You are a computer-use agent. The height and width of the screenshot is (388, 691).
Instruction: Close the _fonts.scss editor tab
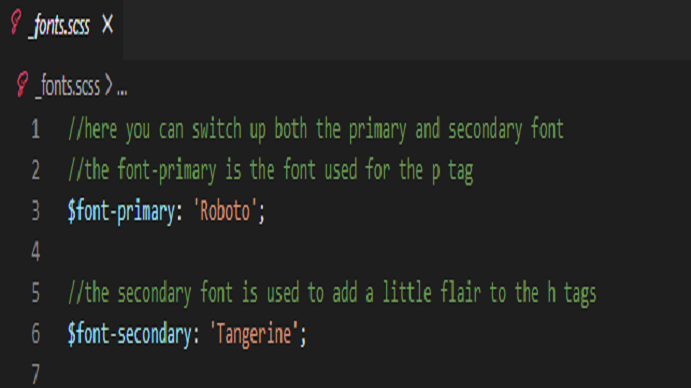pos(107,24)
